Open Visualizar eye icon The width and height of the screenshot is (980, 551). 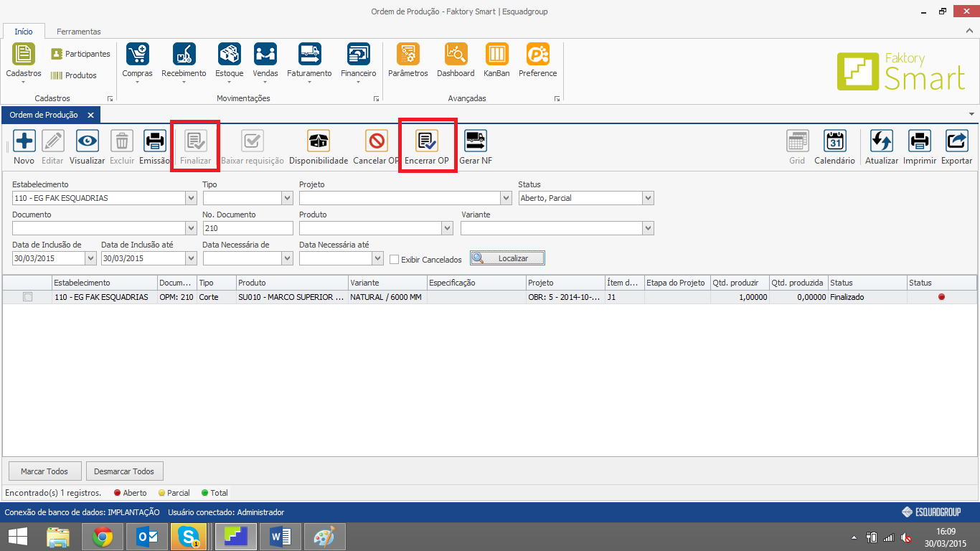87,141
